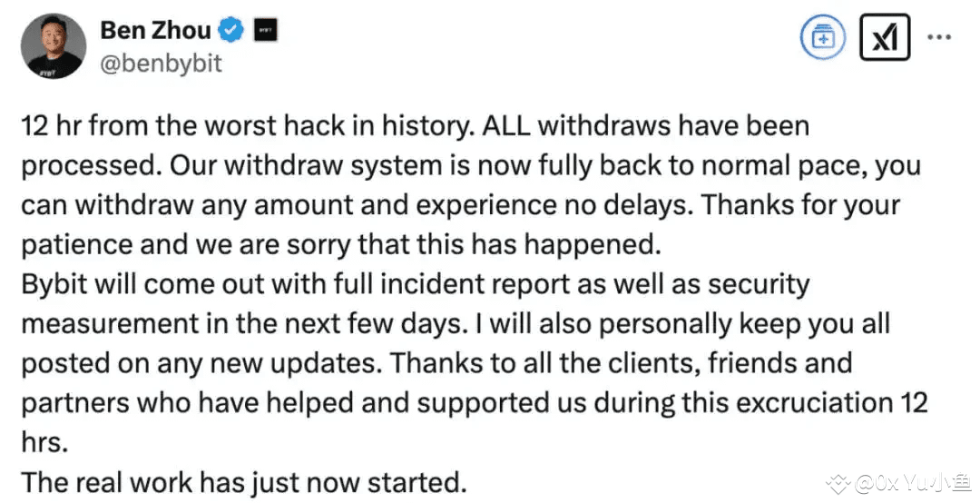Open Ben Zhou's profile picture
980x503 pixels.
click(54, 46)
